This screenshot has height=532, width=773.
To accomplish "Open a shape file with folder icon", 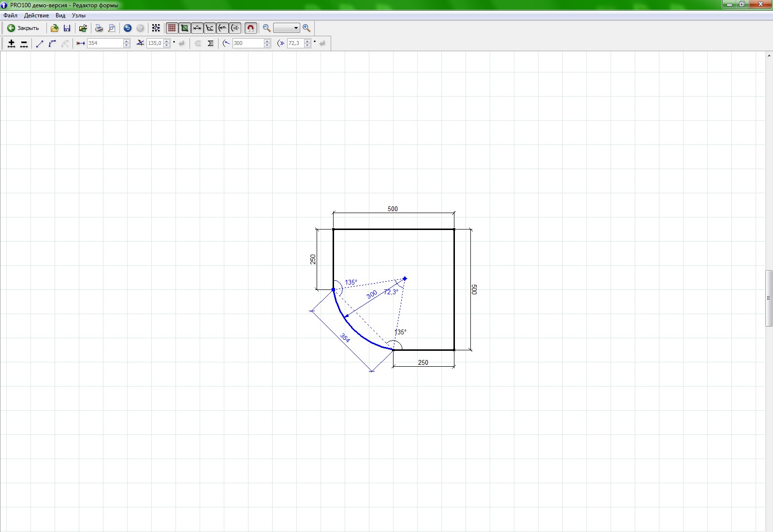I will point(55,28).
